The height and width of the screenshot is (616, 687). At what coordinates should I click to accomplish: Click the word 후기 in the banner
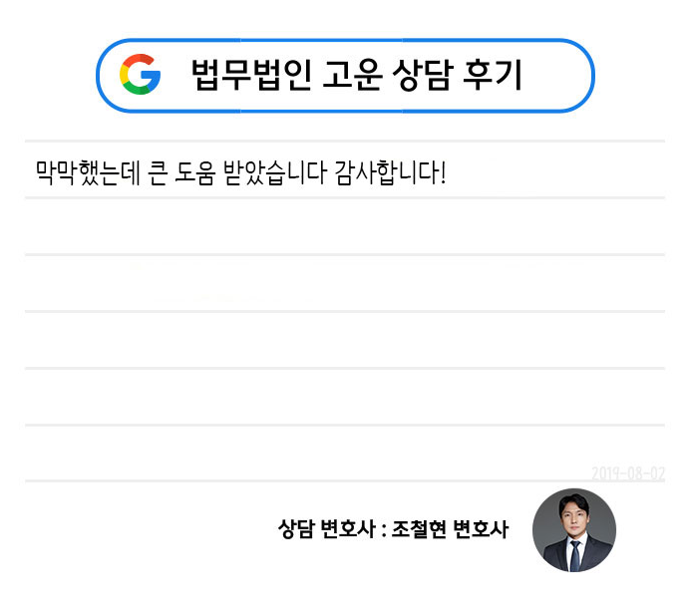[x=494, y=76]
